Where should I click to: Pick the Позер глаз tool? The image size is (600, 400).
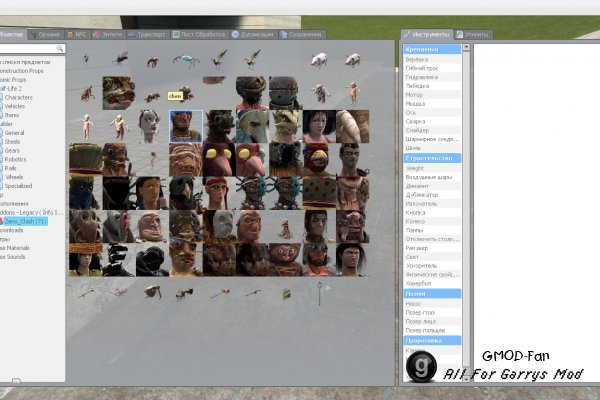pos(432,312)
